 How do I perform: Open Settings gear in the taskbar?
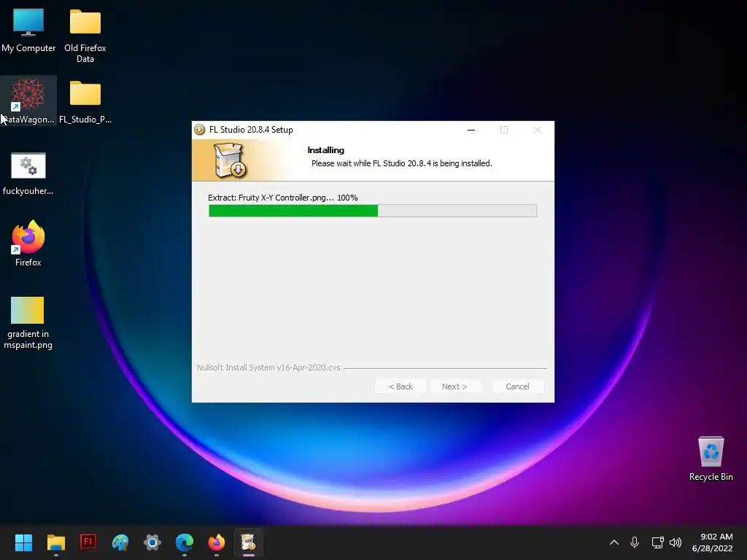tap(152, 542)
